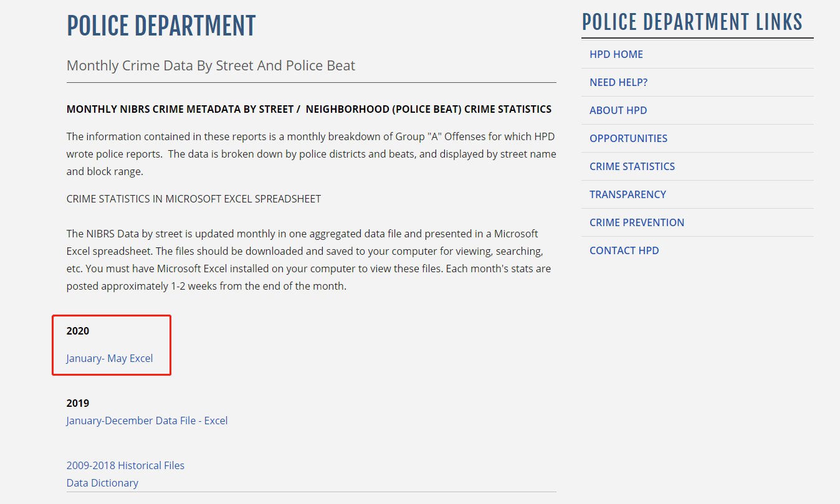Image resolution: width=840 pixels, height=504 pixels.
Task: Click the bold 2019 year label
Action: pos(78,403)
